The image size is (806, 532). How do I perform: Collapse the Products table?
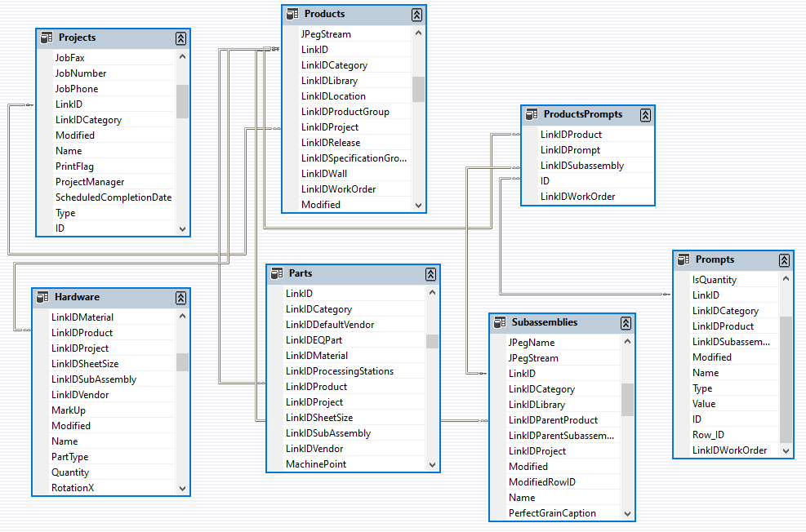tap(416, 15)
